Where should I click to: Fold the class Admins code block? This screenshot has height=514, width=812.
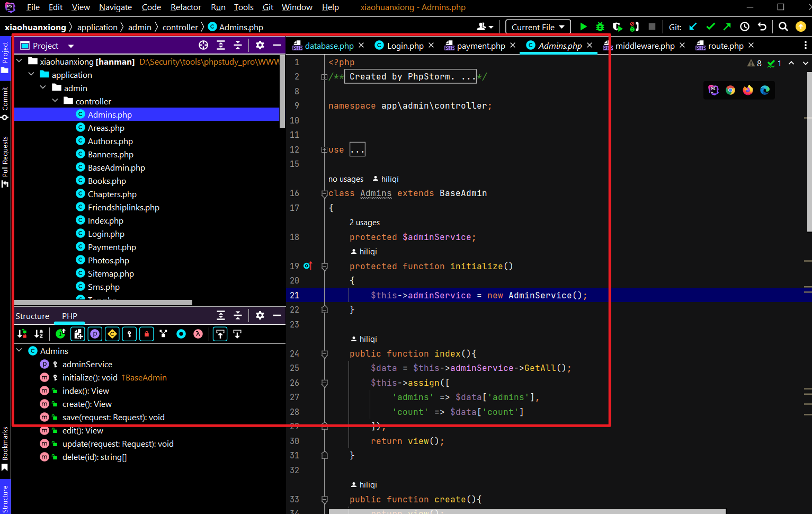(325, 193)
